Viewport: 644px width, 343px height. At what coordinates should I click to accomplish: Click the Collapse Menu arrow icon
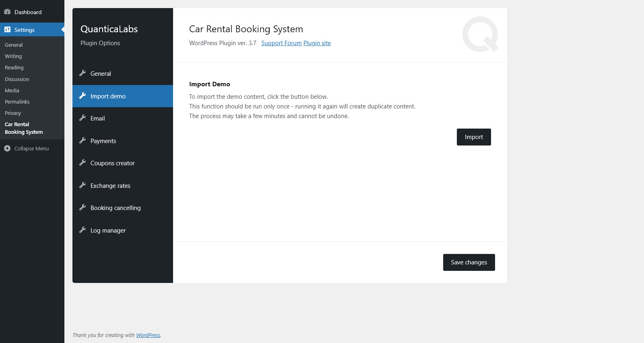[x=7, y=148]
